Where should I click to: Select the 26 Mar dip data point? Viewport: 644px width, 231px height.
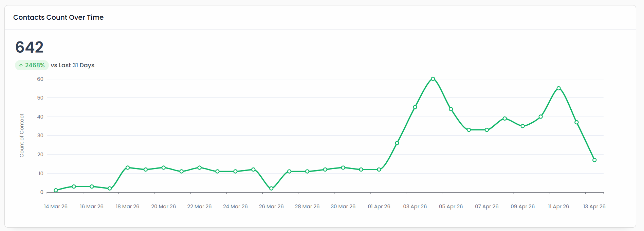271,188
